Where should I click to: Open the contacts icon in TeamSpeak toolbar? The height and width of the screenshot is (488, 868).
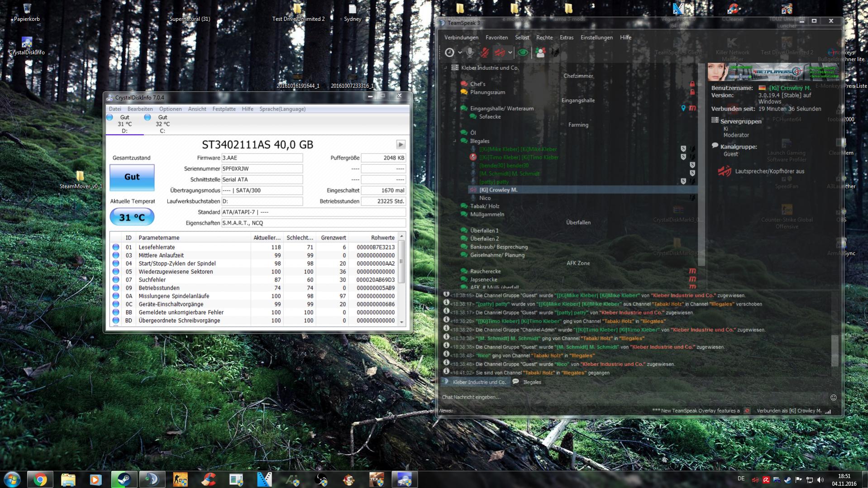(540, 53)
